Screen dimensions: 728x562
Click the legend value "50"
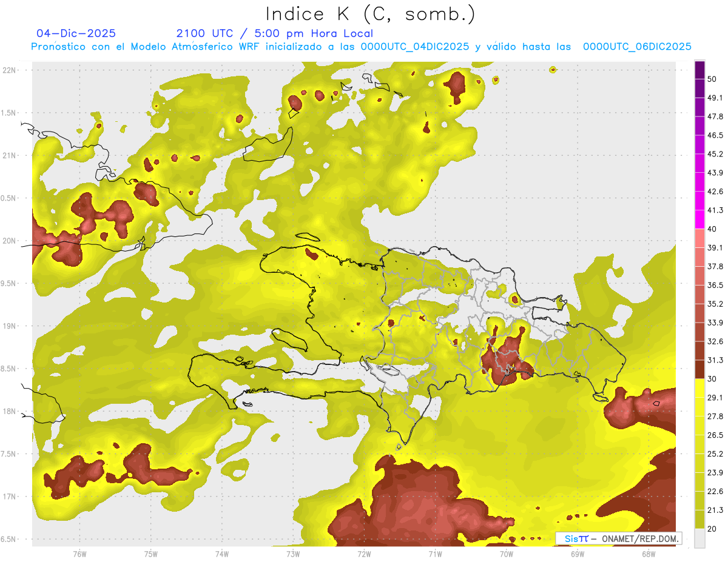(x=713, y=79)
